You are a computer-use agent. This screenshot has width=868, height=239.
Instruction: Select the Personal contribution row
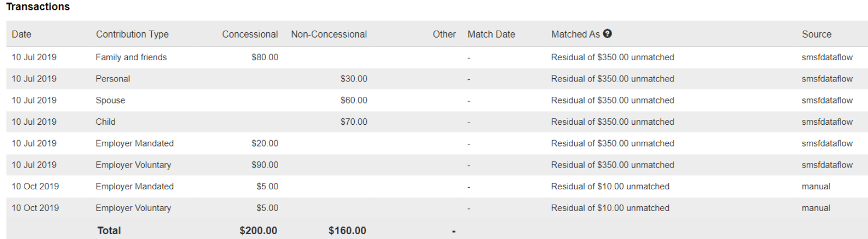pos(437,79)
